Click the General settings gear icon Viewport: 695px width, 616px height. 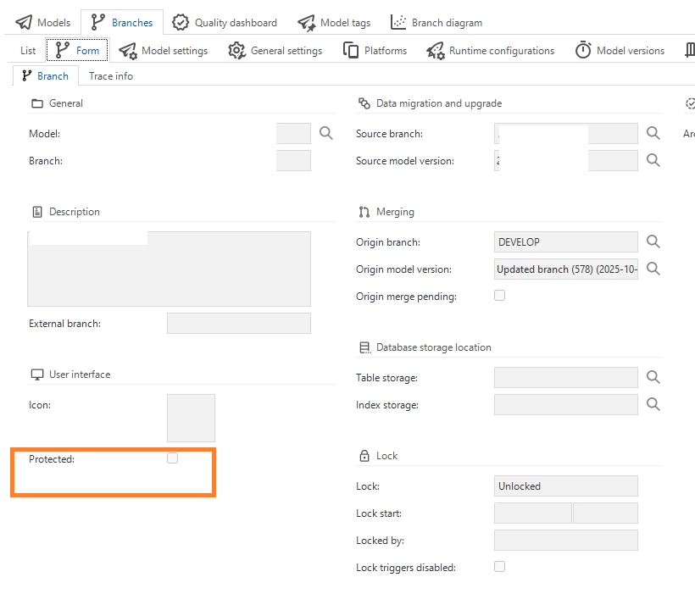coord(237,51)
